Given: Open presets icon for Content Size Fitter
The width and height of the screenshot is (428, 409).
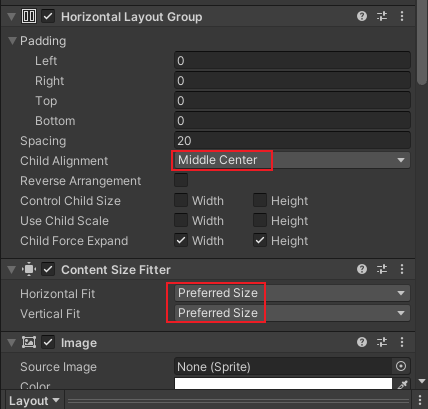Looking at the screenshot, I should [382, 269].
